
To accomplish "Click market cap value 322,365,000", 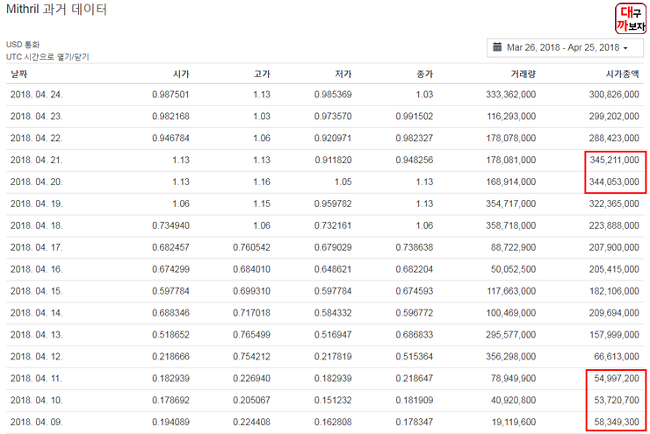I will (614, 204).
